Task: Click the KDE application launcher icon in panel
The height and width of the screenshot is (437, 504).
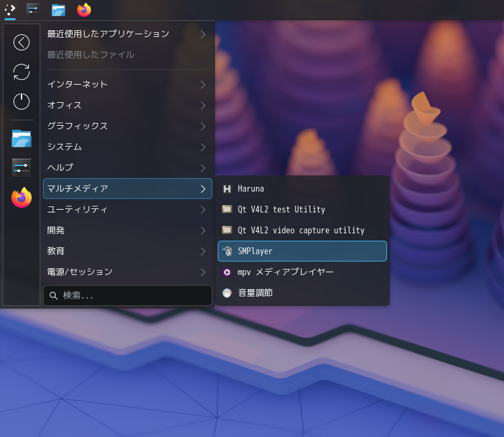Action: (10, 9)
